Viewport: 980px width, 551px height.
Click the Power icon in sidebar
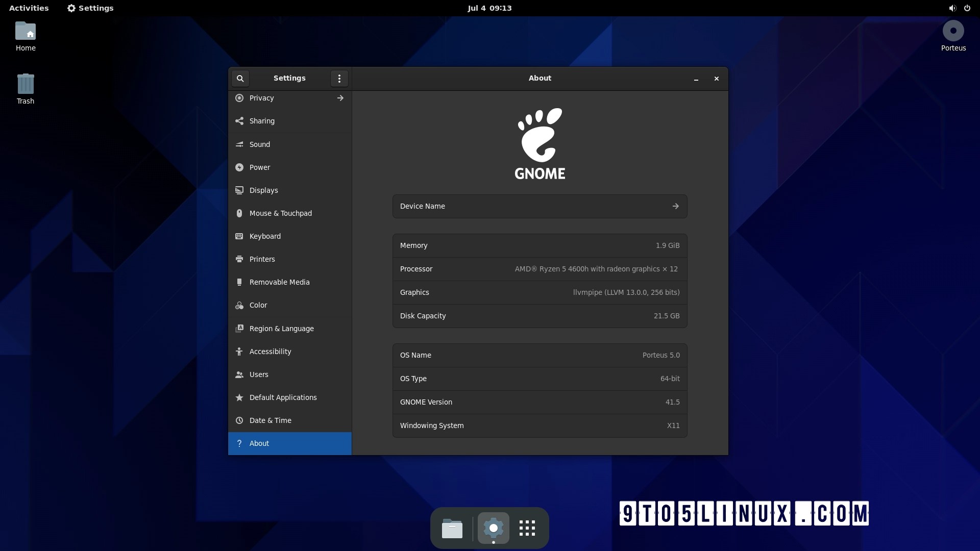[239, 167]
